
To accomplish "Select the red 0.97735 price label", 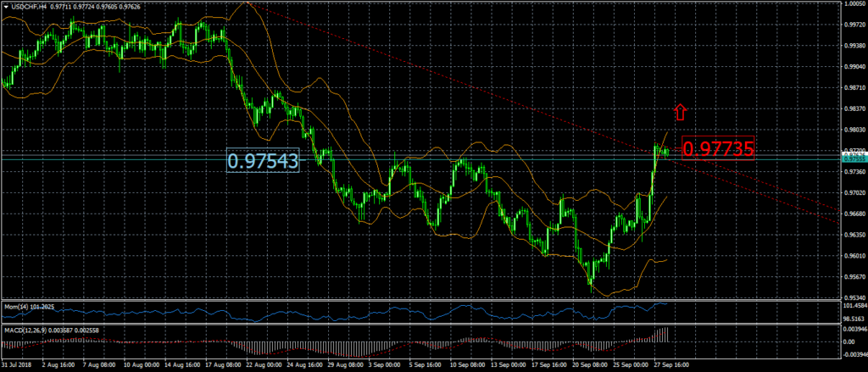I will click(x=717, y=149).
